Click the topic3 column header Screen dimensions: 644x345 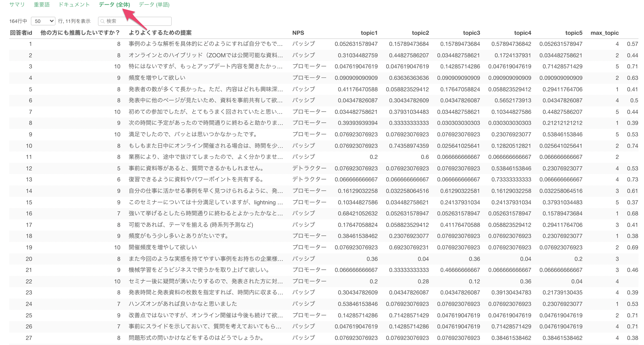471,33
